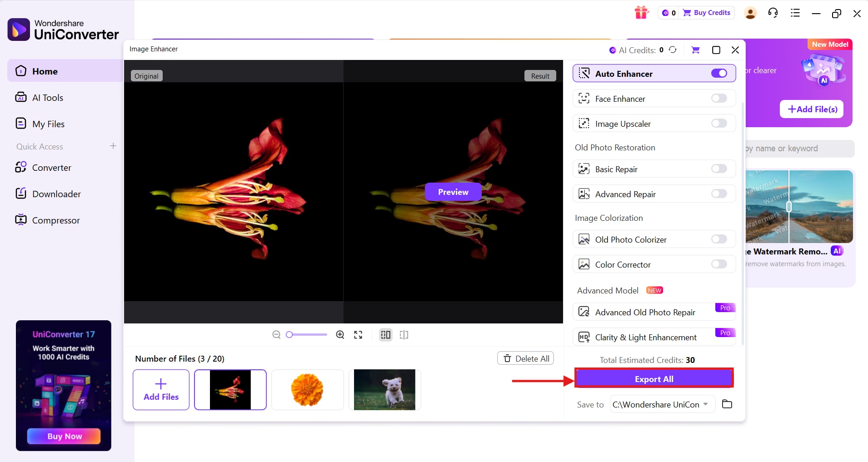Viewport: 868px width, 462px height.
Task: Select the Zoom Out magnifier icon
Action: (x=276, y=334)
